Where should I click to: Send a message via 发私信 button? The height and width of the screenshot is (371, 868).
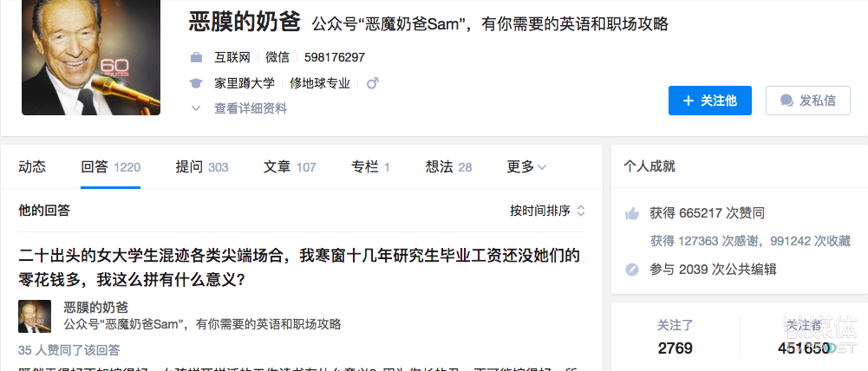(x=807, y=101)
